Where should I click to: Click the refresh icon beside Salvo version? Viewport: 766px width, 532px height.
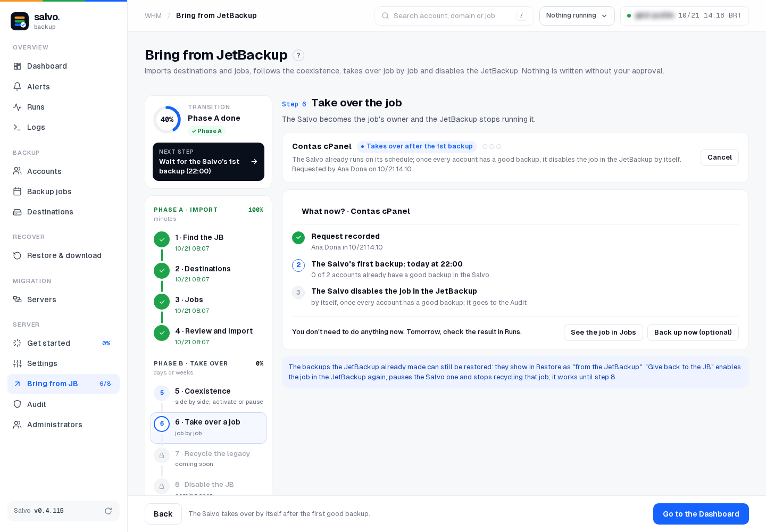click(109, 511)
